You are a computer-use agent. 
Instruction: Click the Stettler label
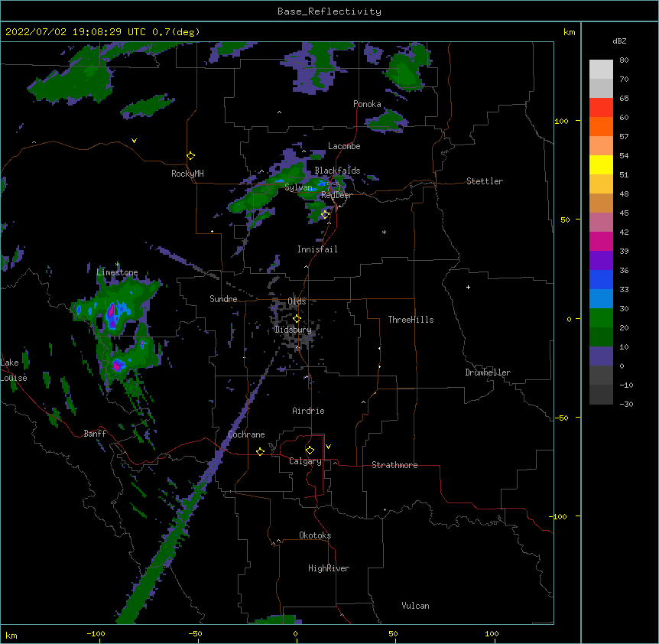click(485, 181)
